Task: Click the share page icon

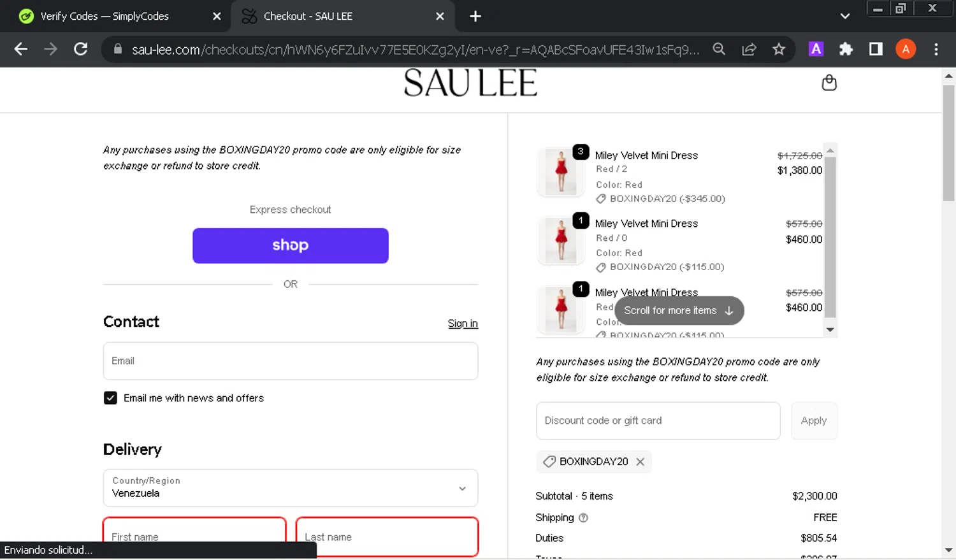Action: 749,49
